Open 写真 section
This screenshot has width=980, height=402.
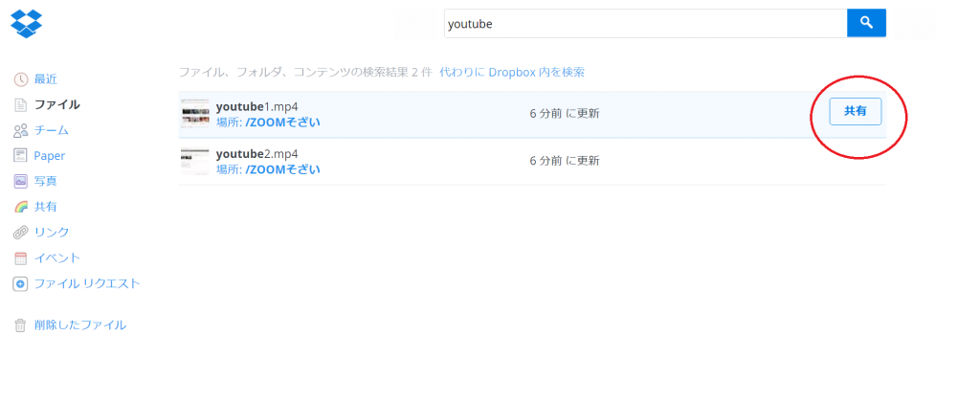coord(46,181)
